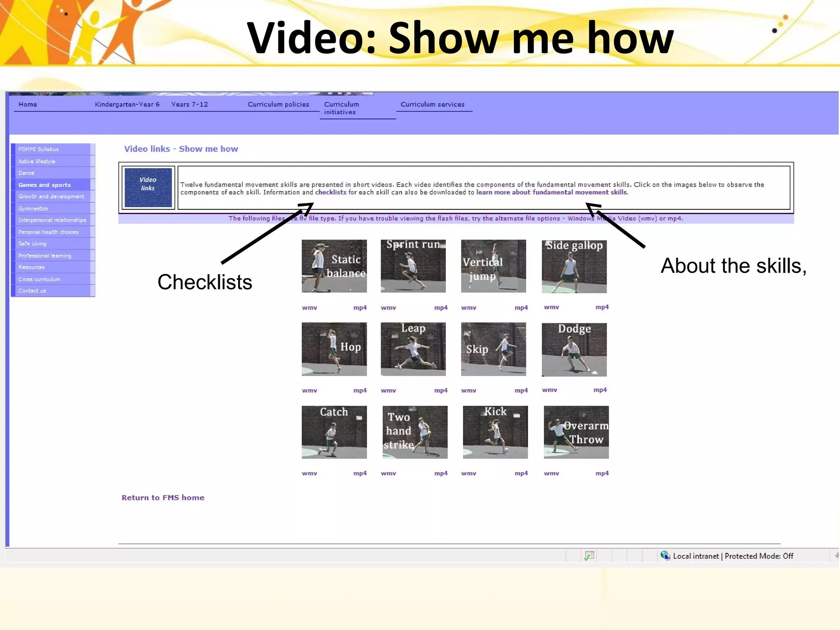Viewport: 840px width, 630px height.
Task: Open Kindergarten-Year 6 navigation item
Action: 127,104
